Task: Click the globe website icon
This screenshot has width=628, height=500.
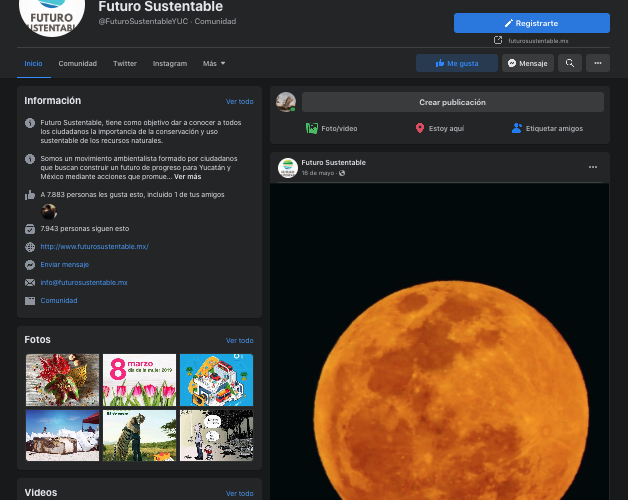Action: (x=30, y=247)
